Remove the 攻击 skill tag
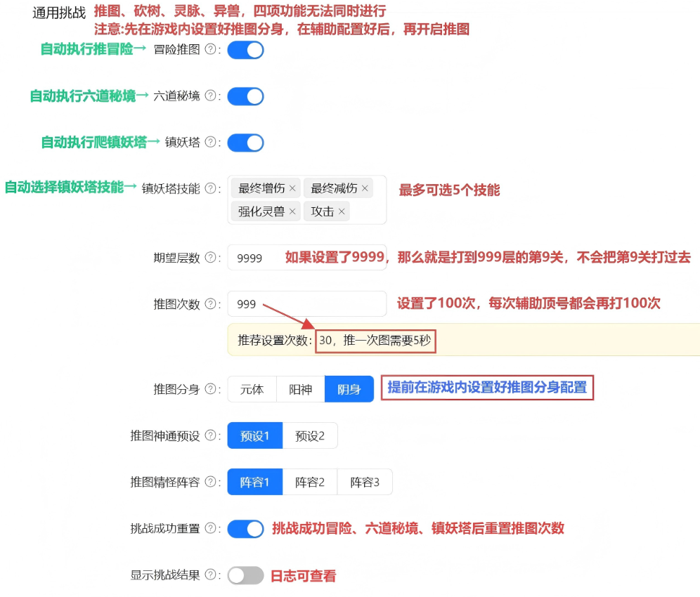 (342, 211)
